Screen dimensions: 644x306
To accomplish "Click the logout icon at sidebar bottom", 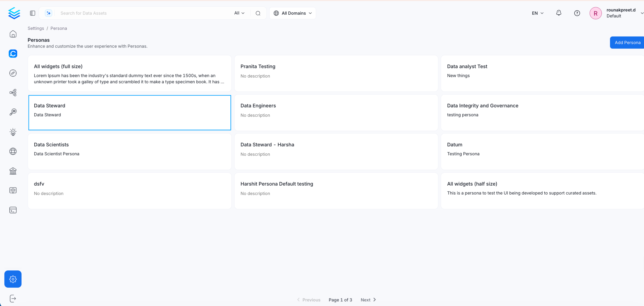I will [13, 298].
